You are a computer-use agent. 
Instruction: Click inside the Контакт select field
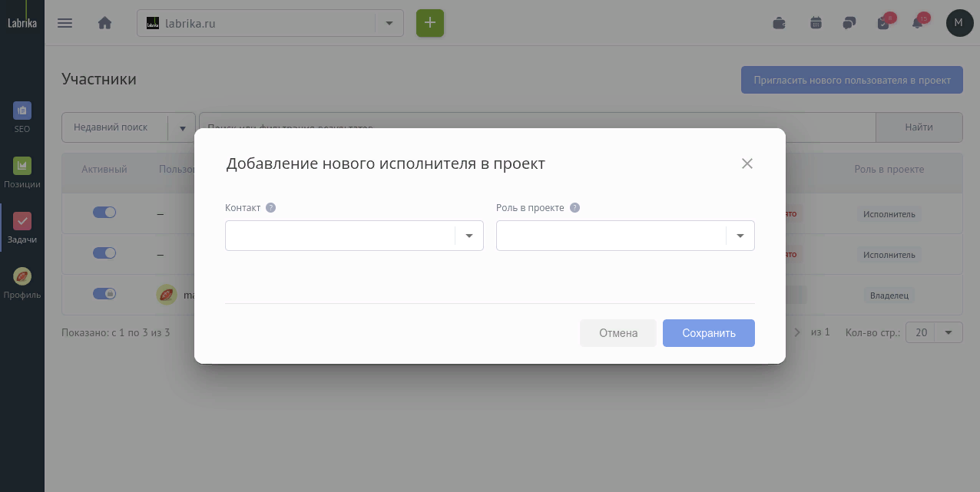point(354,236)
